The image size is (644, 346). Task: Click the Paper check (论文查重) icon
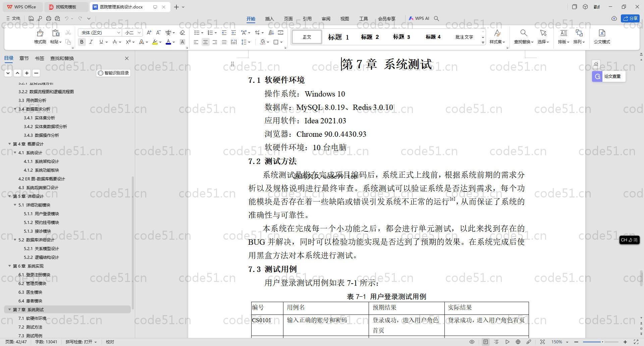tap(597, 76)
